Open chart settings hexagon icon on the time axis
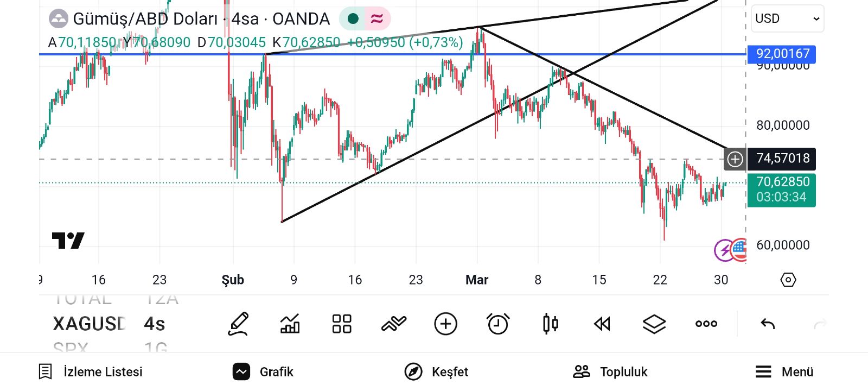 point(788,280)
